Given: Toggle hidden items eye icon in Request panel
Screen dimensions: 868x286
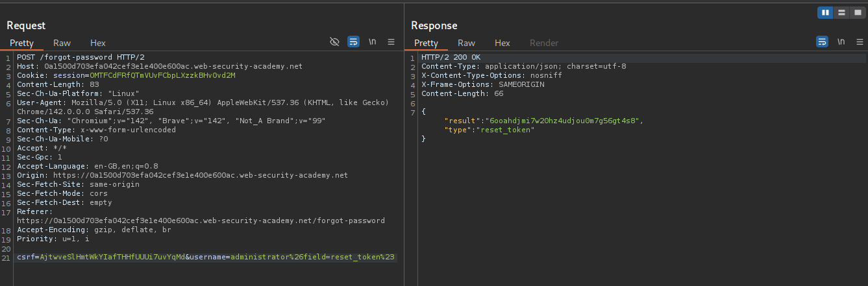Looking at the screenshot, I should coord(334,42).
